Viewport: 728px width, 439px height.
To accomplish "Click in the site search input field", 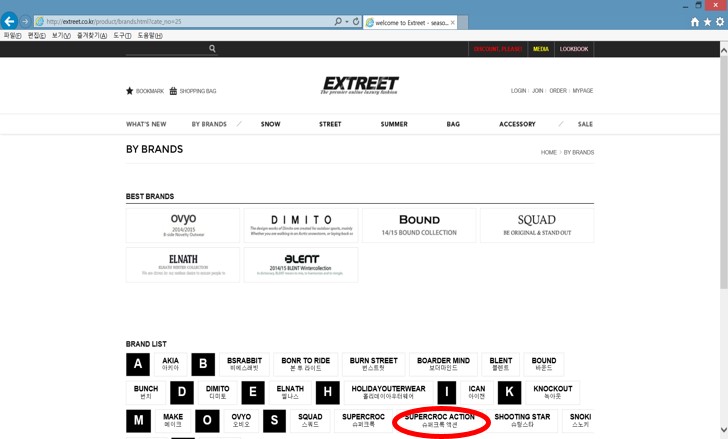I will coord(167,49).
